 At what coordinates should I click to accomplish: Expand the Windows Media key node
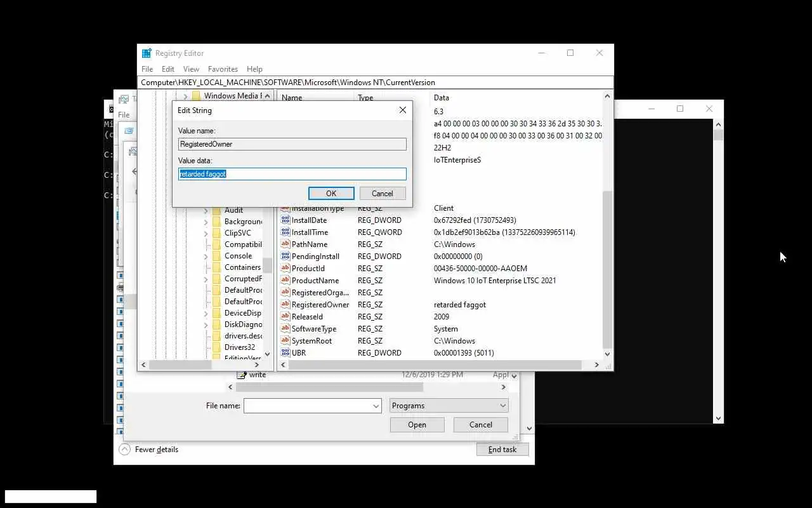pyautogui.click(x=185, y=96)
